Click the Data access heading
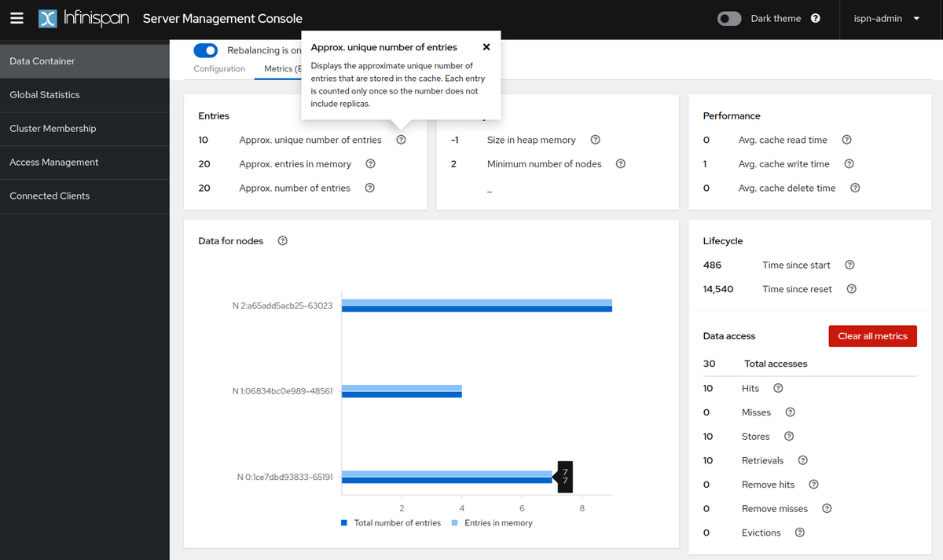The image size is (943, 560). (729, 336)
